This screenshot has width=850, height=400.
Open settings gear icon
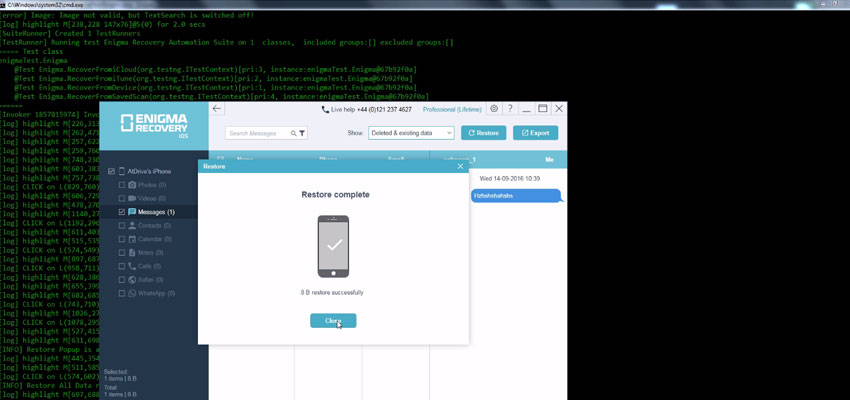[494, 108]
